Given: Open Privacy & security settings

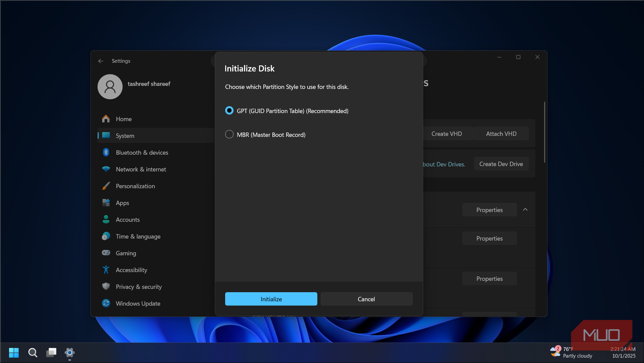Looking at the screenshot, I should pos(156,287).
